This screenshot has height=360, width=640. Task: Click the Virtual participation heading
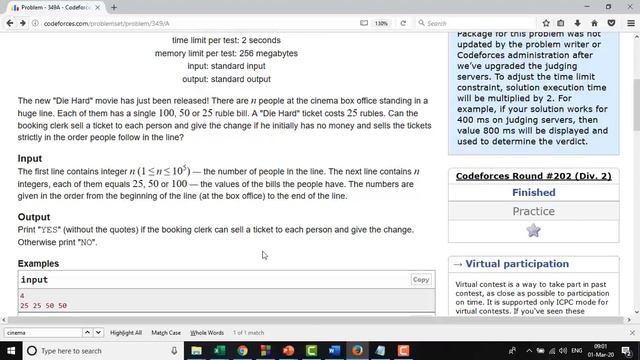pos(517,264)
